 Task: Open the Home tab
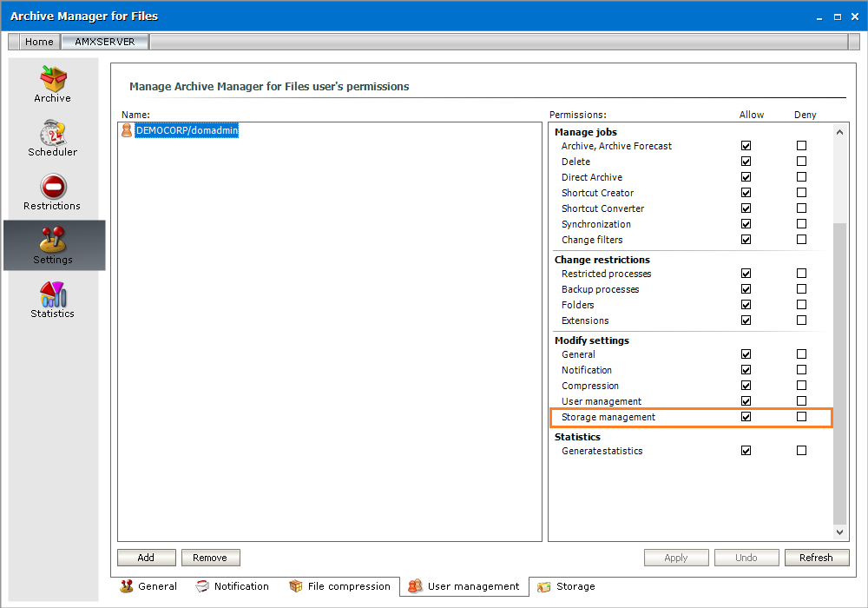pos(39,42)
